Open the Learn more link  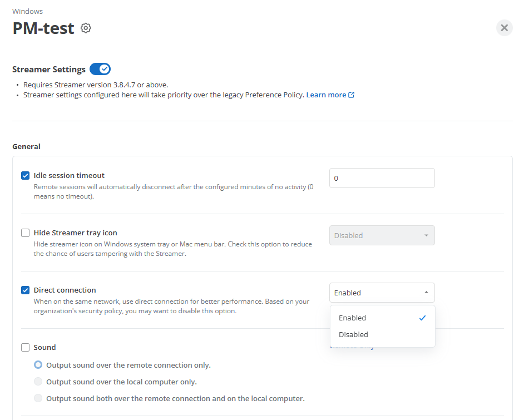coord(326,95)
